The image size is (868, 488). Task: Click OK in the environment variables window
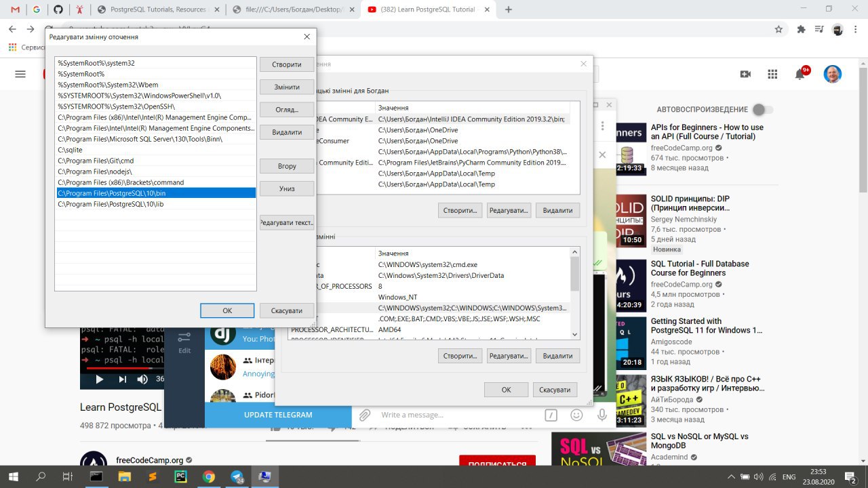point(506,390)
